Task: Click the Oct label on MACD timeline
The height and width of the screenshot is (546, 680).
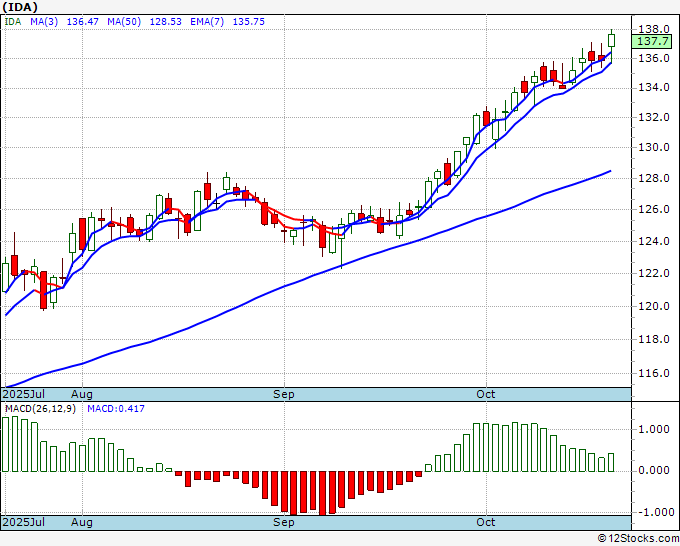Action: coord(485,522)
